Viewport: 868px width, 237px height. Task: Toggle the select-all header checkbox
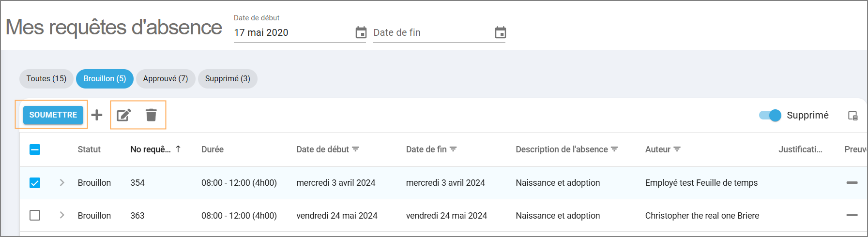[35, 149]
